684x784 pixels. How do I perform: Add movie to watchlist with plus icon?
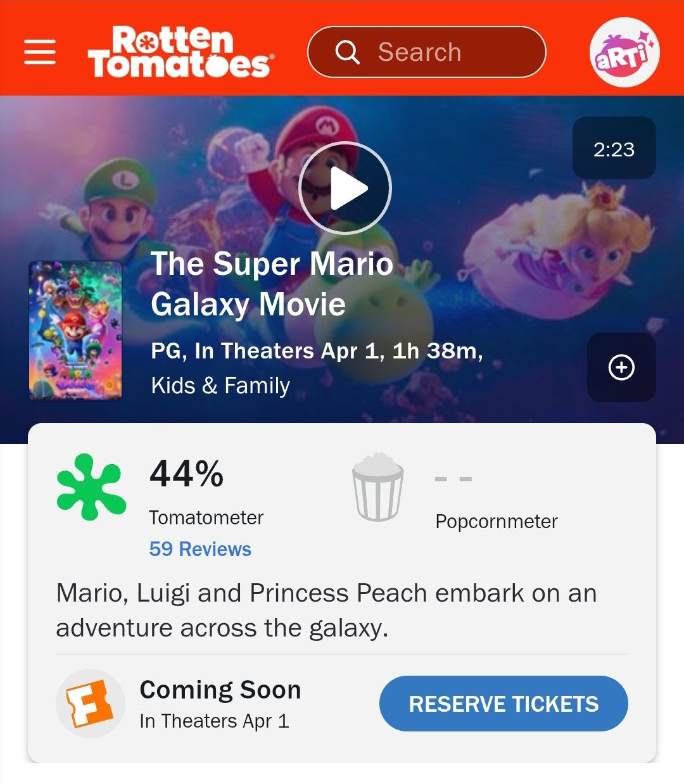point(621,367)
